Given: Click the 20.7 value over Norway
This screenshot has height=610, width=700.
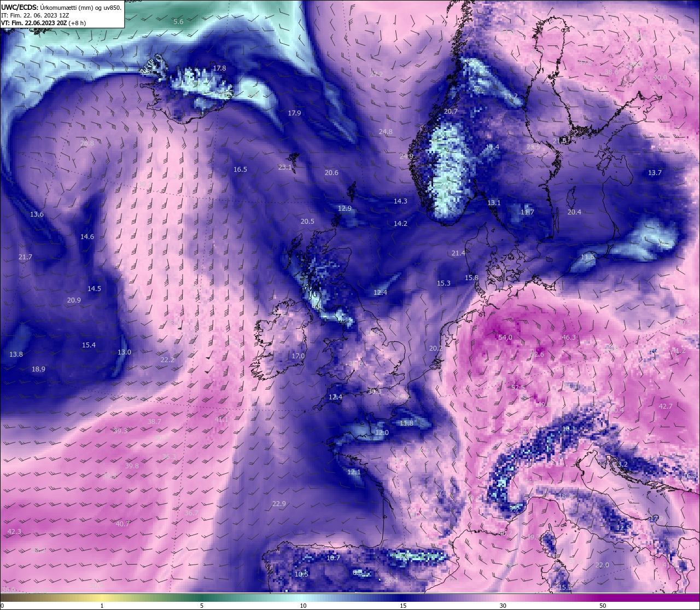Looking at the screenshot, I should pos(451,111).
